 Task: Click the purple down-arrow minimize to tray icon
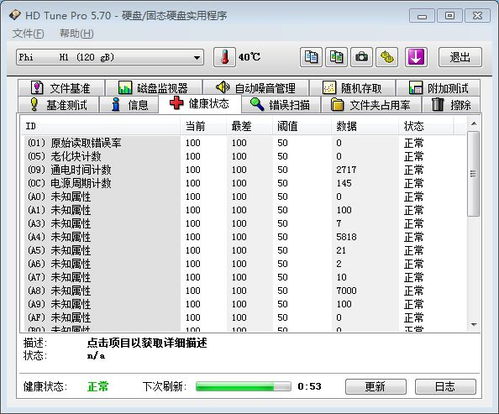pos(416,57)
